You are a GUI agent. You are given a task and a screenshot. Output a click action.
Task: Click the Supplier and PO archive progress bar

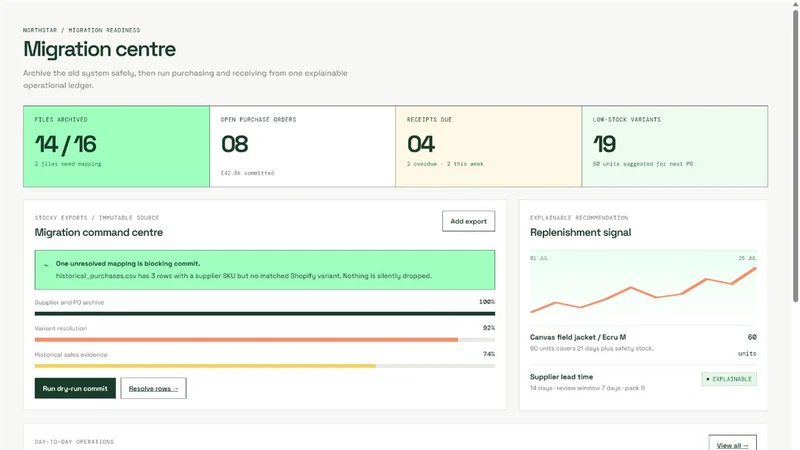point(265,314)
